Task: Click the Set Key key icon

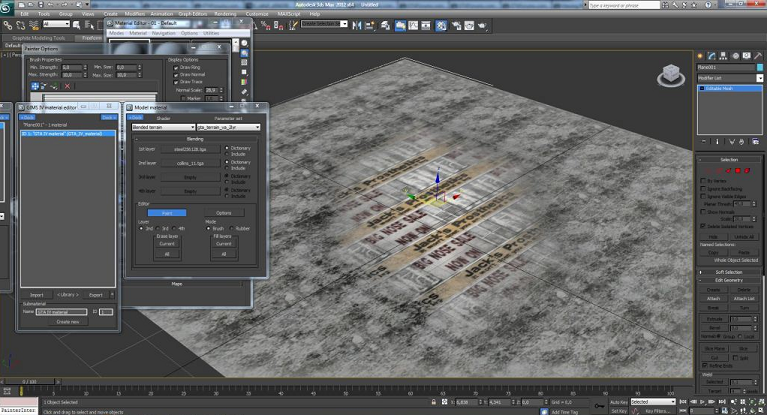Action: pyautogui.click(x=599, y=406)
